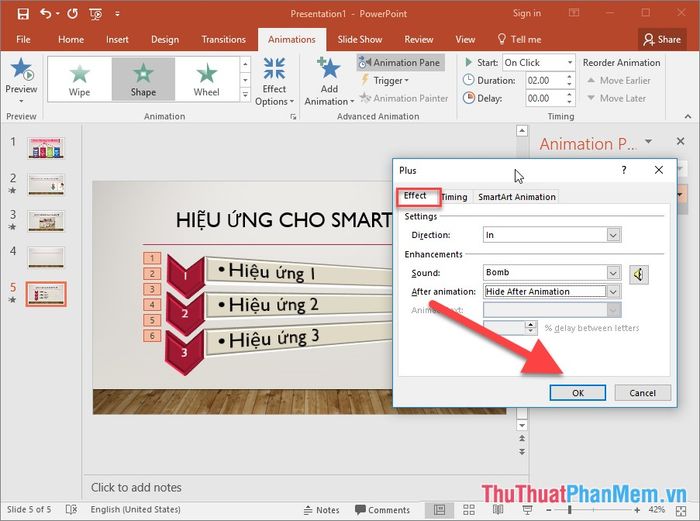Click Move Earlier
Screen dimensions: 700x521
coord(619,80)
